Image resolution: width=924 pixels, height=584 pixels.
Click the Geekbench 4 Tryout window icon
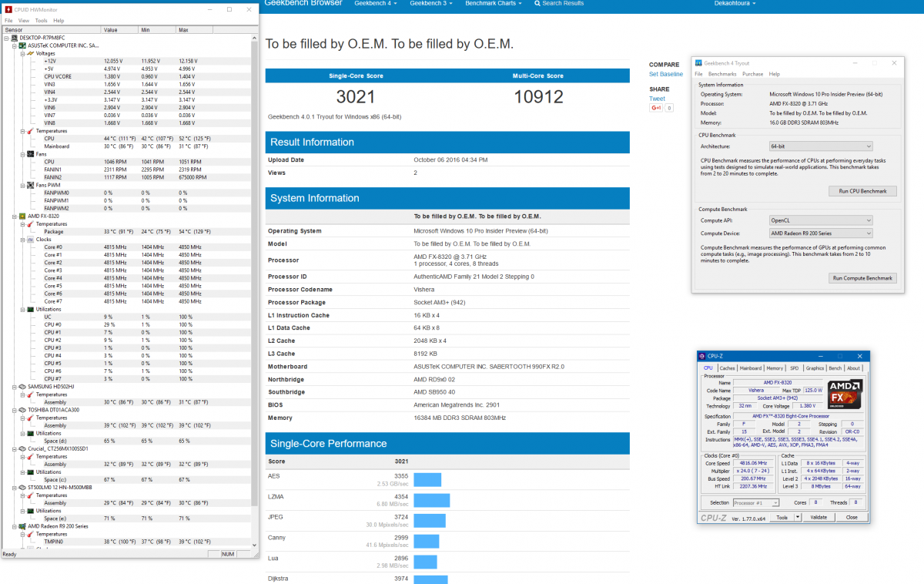pos(699,63)
